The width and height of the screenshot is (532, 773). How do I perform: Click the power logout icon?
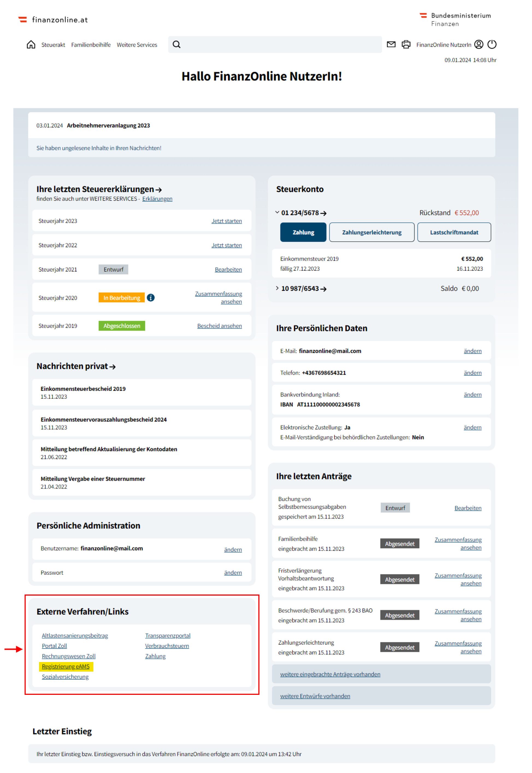pos(492,44)
